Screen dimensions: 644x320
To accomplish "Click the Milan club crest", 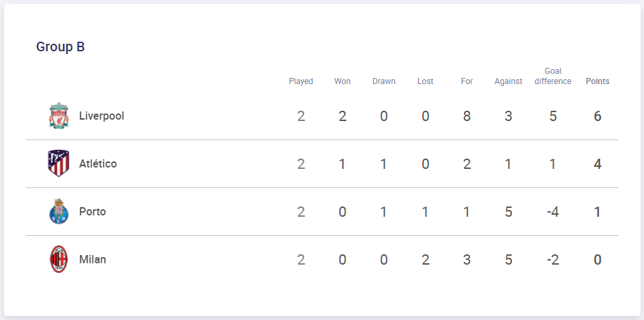I will pyautogui.click(x=59, y=259).
